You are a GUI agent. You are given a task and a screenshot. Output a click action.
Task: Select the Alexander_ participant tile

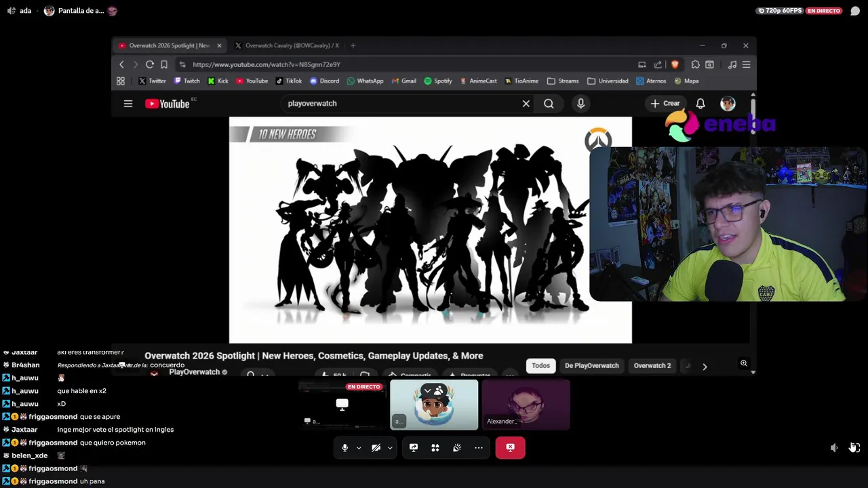pyautogui.click(x=526, y=405)
